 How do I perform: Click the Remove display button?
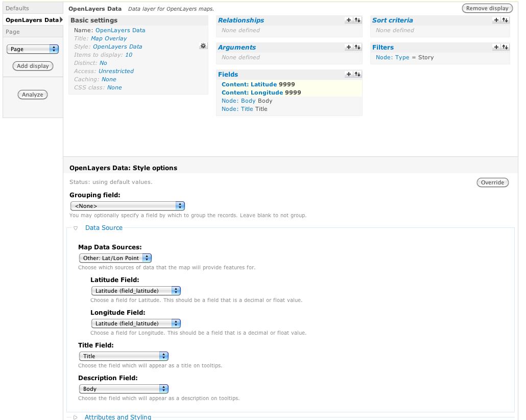tap(487, 8)
